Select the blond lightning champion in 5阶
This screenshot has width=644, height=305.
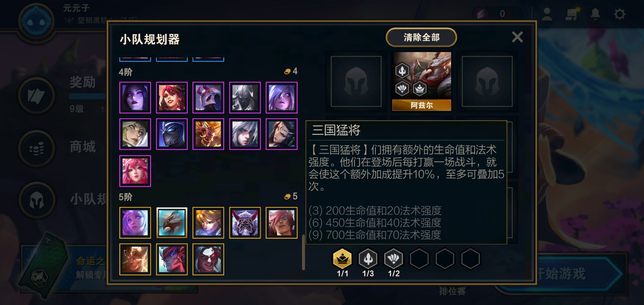point(208,223)
